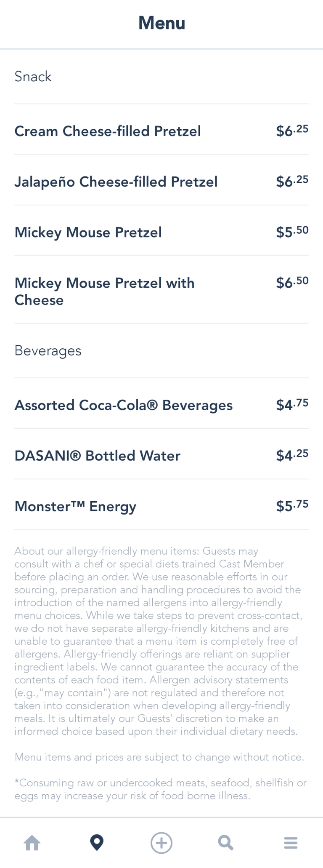Tap the plus circle add icon
Image resolution: width=323 pixels, height=868 pixels.
tap(161, 843)
